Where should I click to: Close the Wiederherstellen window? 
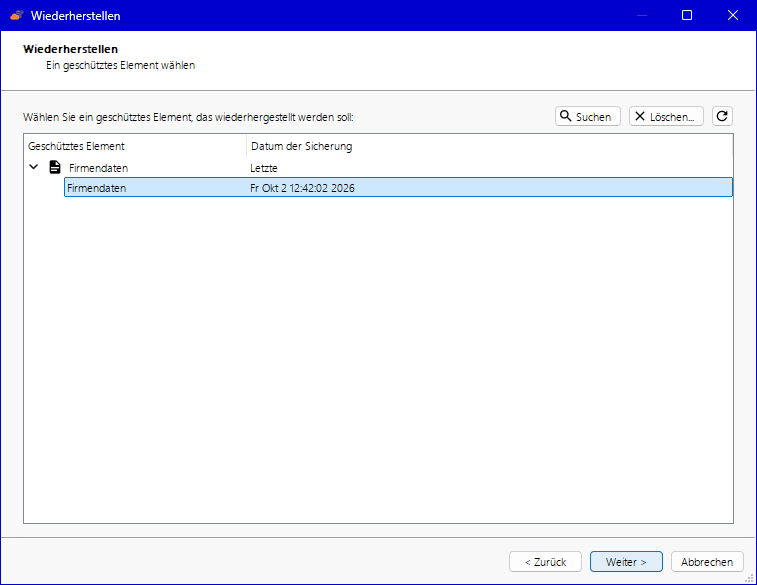point(732,15)
